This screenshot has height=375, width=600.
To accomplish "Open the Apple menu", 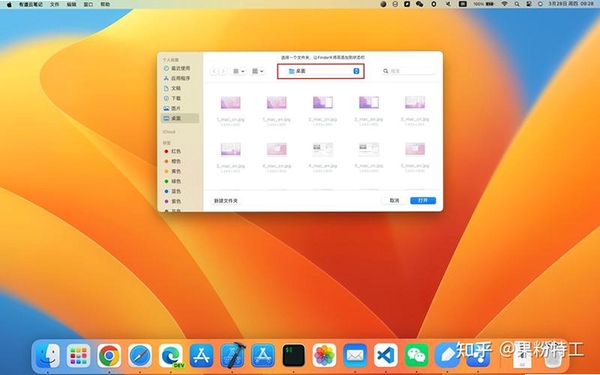I will point(9,4).
